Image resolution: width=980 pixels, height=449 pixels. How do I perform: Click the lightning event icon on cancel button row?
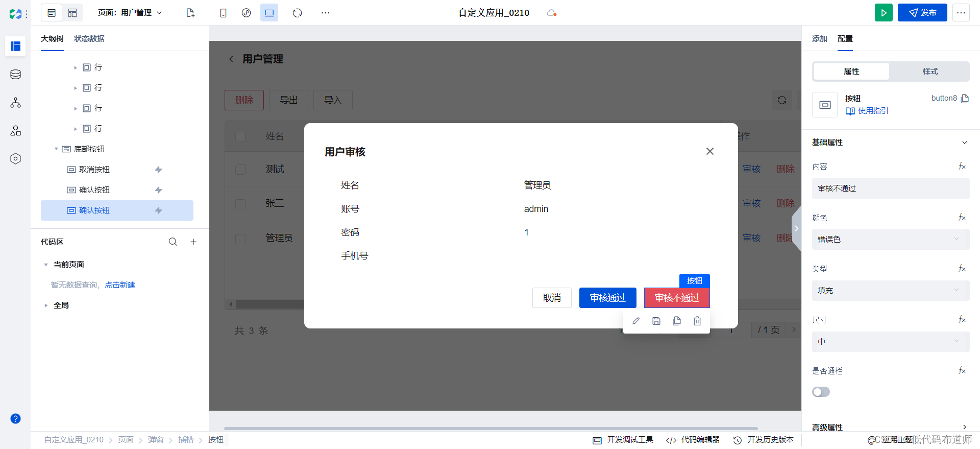point(159,170)
